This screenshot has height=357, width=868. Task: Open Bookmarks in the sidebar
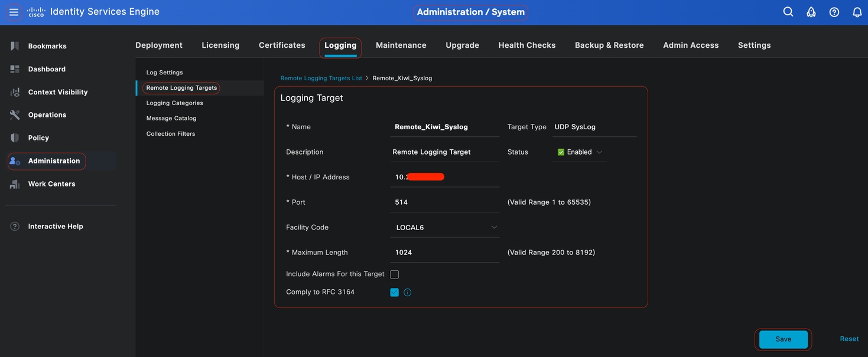tap(47, 46)
